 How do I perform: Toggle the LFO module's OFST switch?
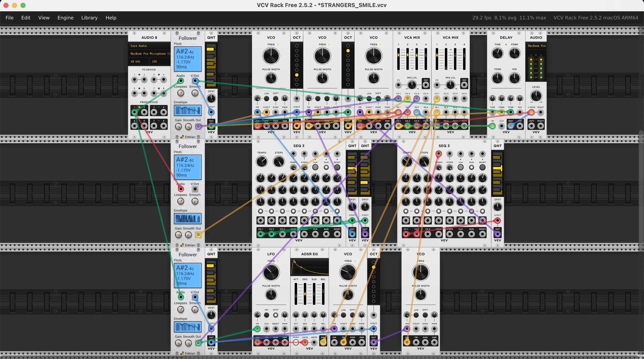[276, 315]
